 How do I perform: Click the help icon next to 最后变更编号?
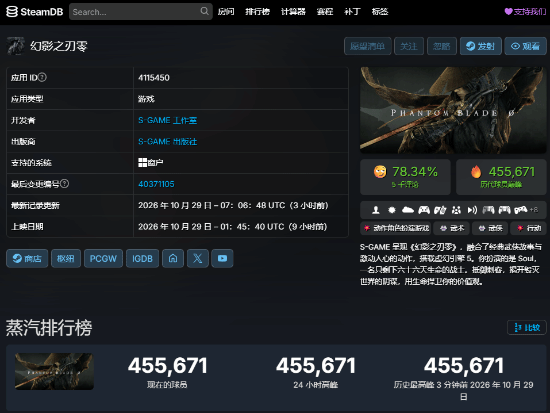[65, 184]
